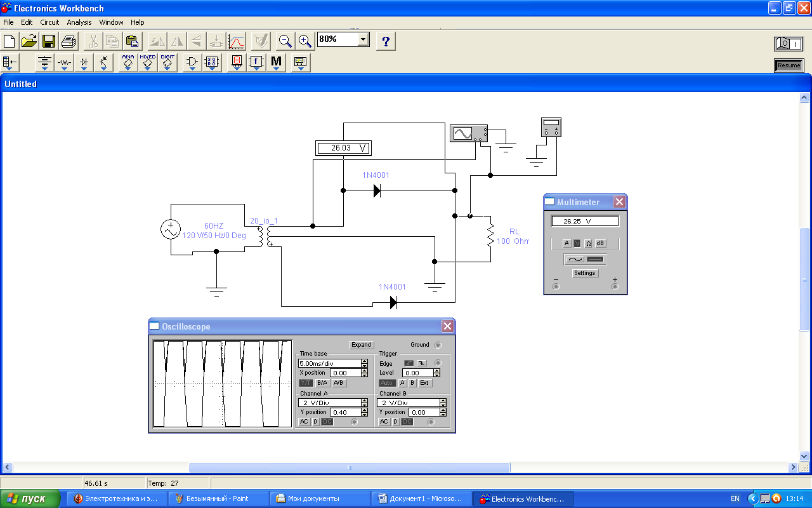
Task: Open the Transistors parts bin
Action: [103, 62]
